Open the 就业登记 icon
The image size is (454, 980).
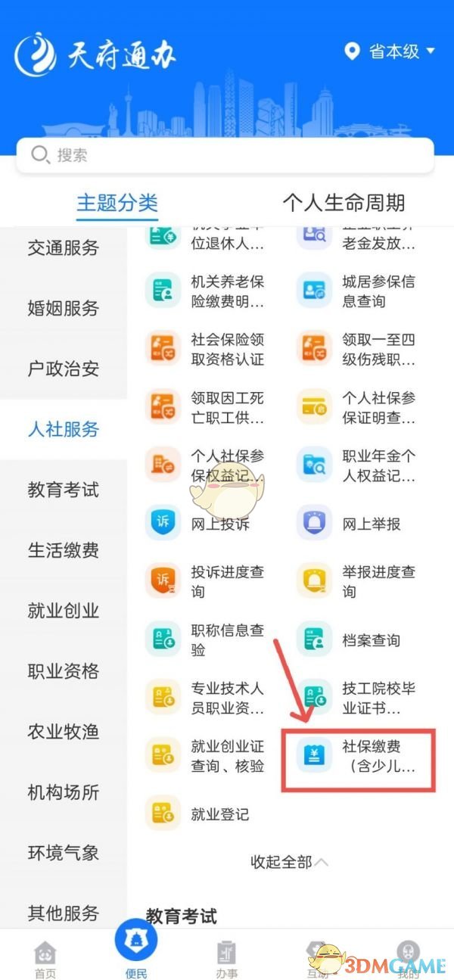163,814
